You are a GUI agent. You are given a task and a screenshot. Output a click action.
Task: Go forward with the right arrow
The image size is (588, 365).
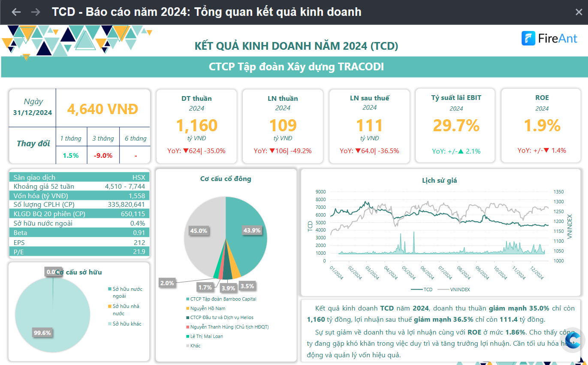point(36,12)
